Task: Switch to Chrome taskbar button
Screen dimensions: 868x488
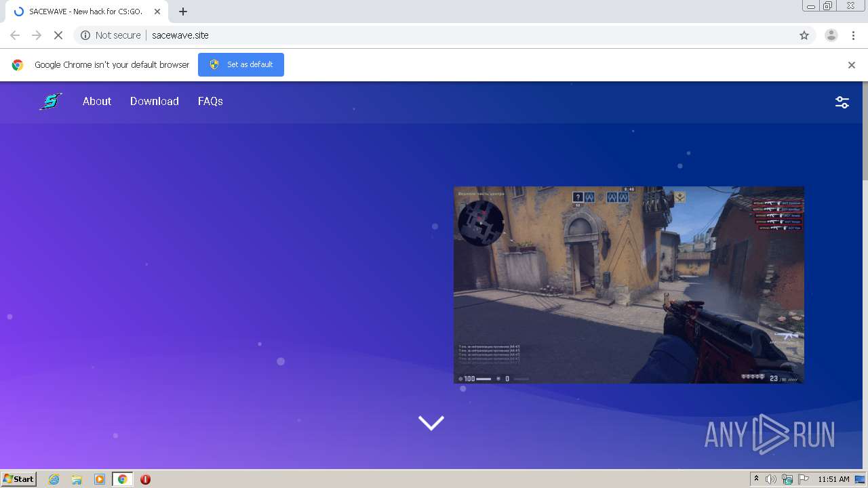Action: (x=122, y=479)
